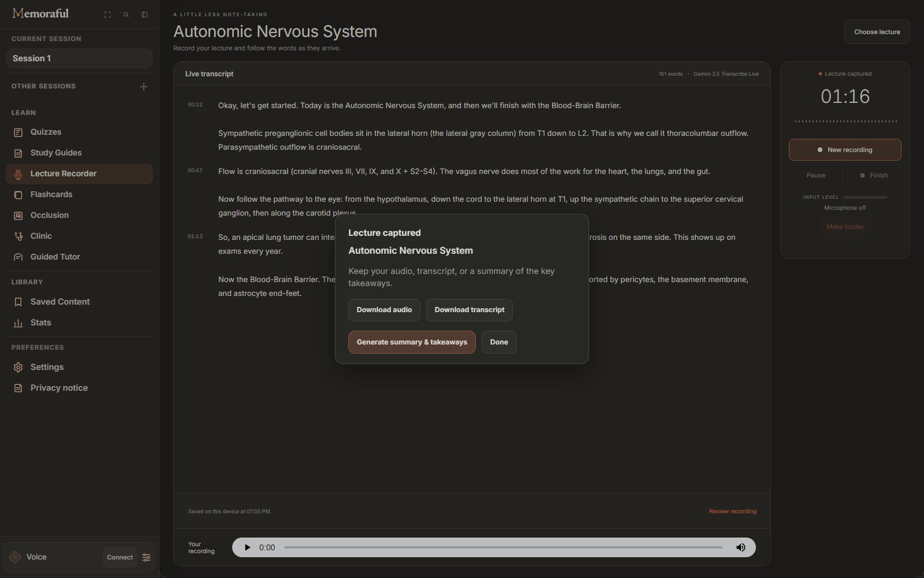Click the Finish button
The width and height of the screenshot is (924, 578).
coord(874,175)
